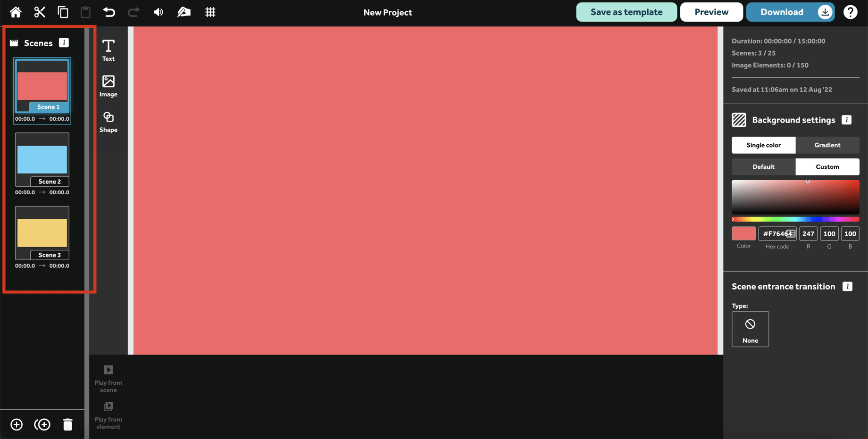The image size is (868, 439).
Task: Add a Text element
Action: [x=108, y=50]
